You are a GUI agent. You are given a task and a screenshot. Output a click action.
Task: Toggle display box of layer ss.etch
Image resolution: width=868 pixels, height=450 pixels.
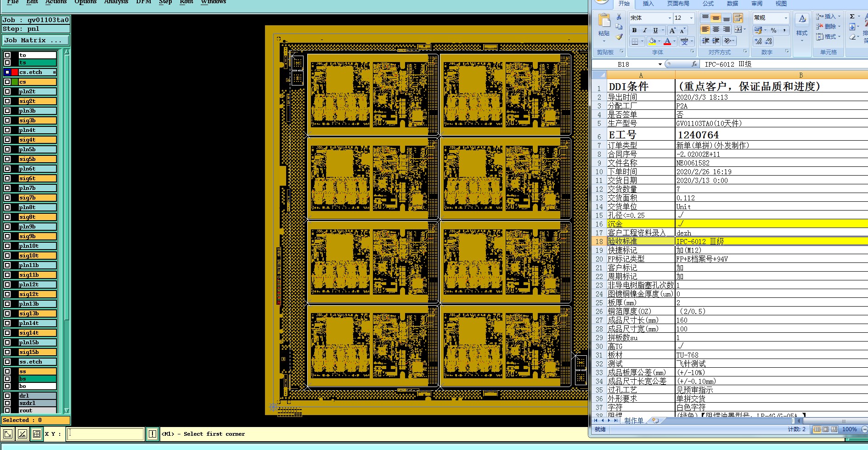pyautogui.click(x=7, y=362)
